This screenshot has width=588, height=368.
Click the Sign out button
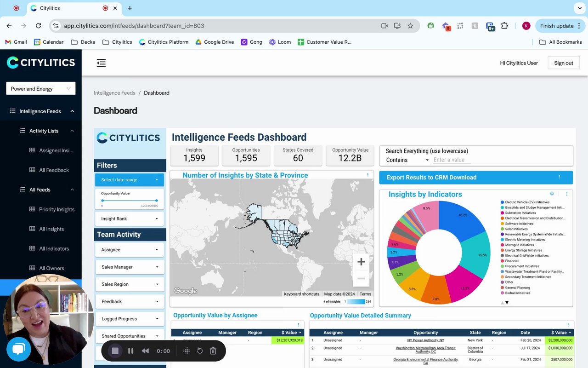coord(564,63)
